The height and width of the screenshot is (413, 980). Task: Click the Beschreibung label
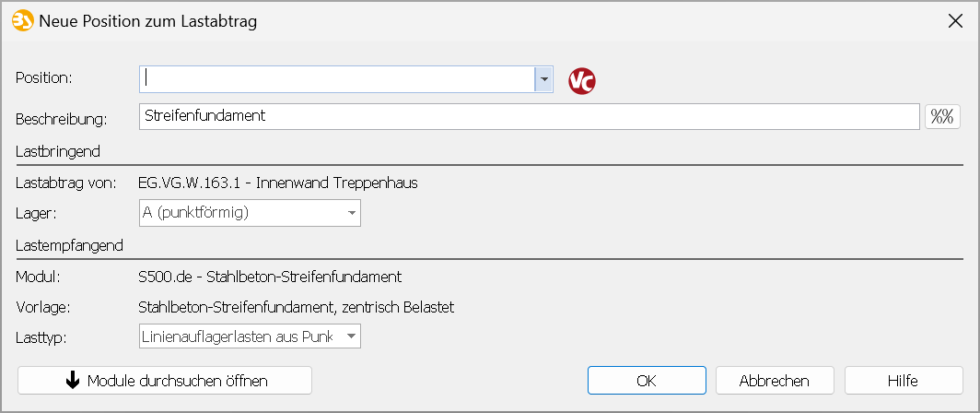(61, 119)
